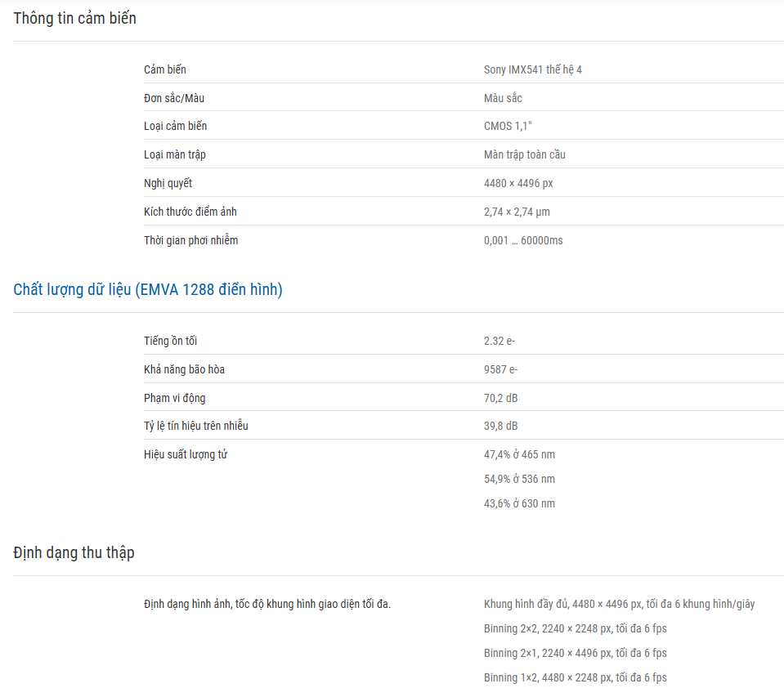784x688 pixels.
Task: Click the 'Thời gian phơi nhiễm' label
Action: 191,240
